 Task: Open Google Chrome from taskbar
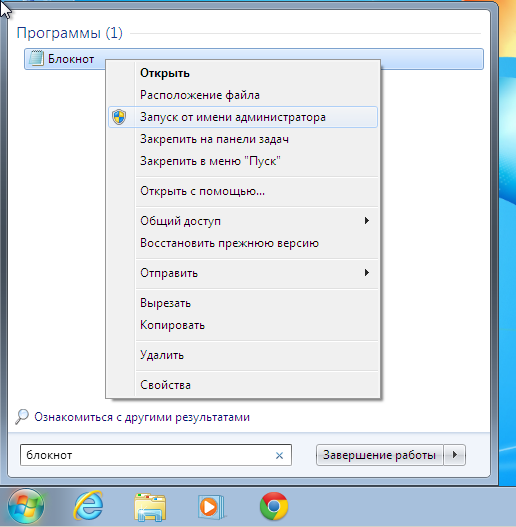coord(274,506)
